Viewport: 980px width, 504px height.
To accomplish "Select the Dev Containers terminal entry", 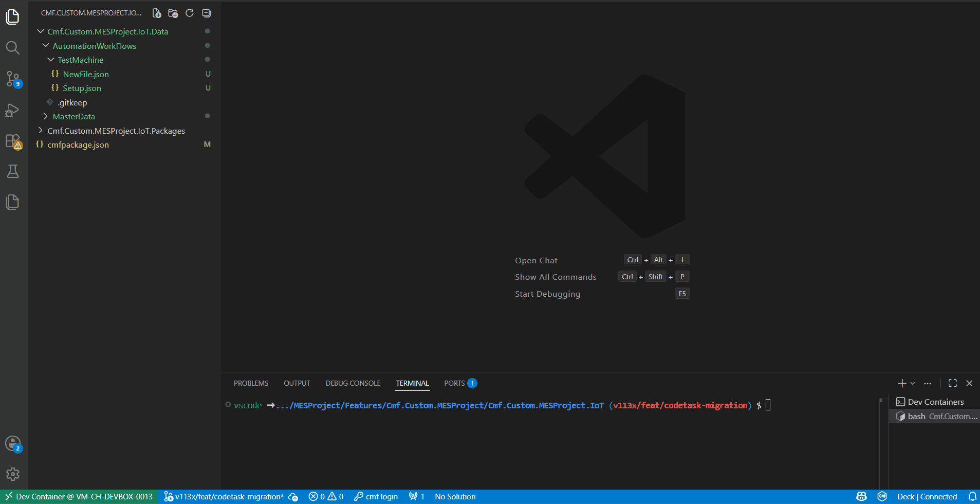I will click(x=934, y=402).
